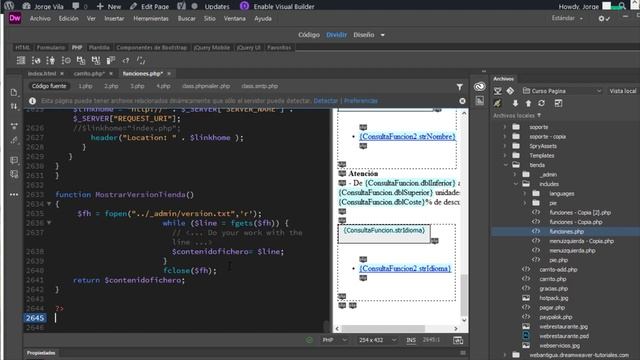This screenshot has width=640, height=360.
Task: Select the jQuery Mobile insert tab
Action: 211,48
